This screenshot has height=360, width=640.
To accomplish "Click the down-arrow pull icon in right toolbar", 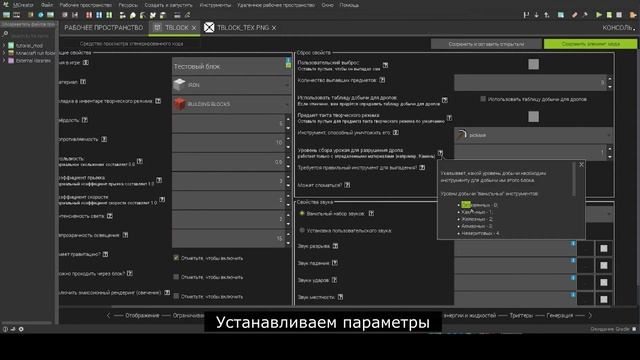I will 536,15.
